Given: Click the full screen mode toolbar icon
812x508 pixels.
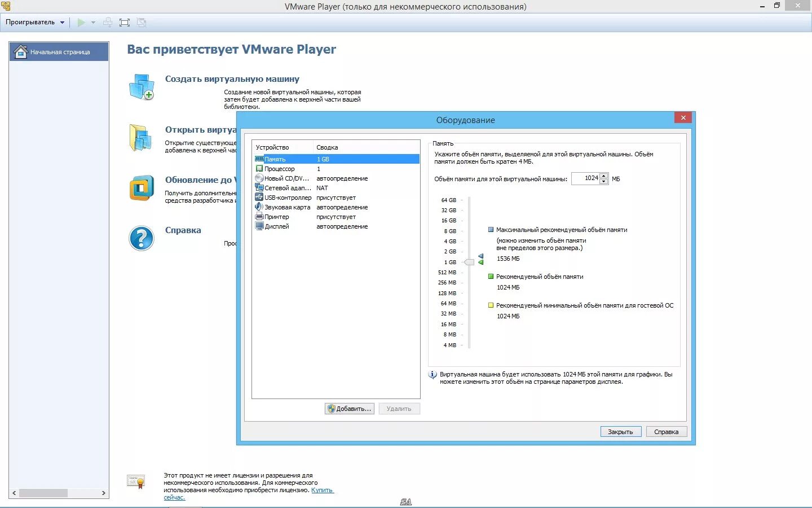Looking at the screenshot, I should (125, 23).
